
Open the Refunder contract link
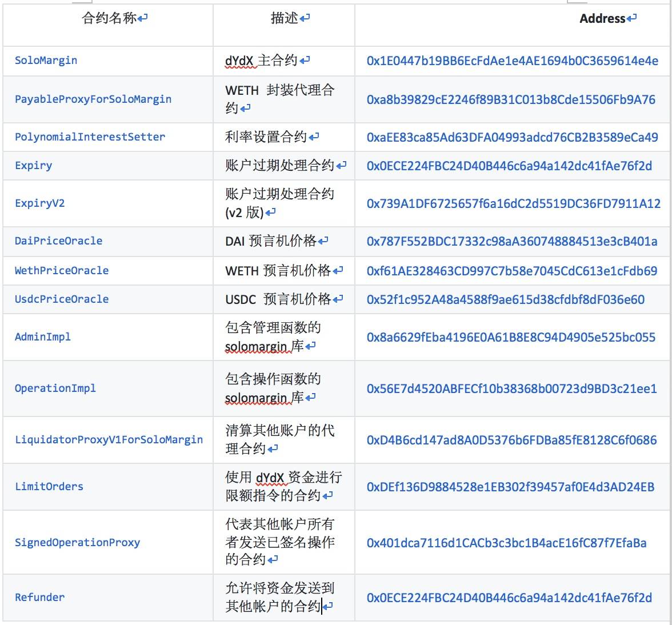[40, 598]
